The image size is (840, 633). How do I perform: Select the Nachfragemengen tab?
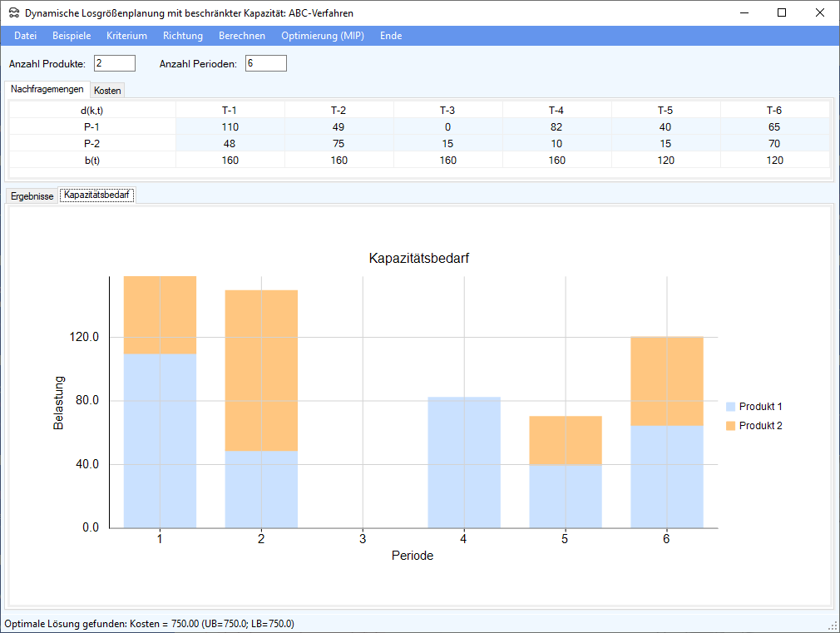[x=47, y=89]
